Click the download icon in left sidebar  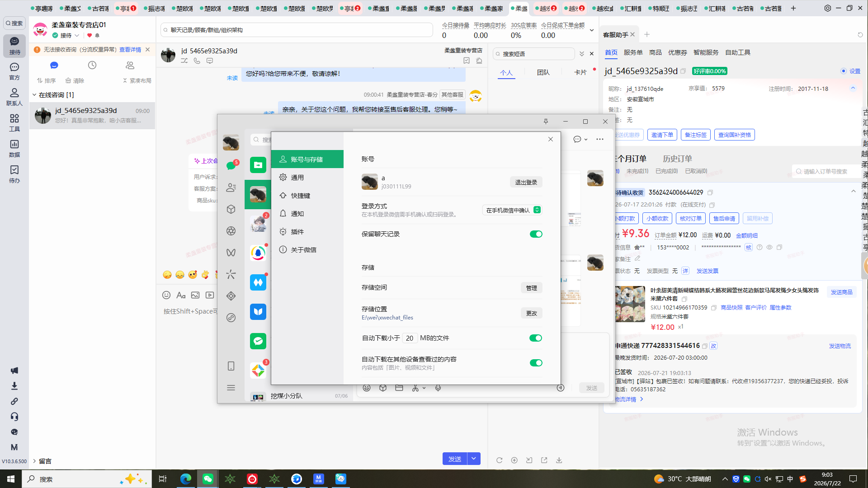(14, 386)
